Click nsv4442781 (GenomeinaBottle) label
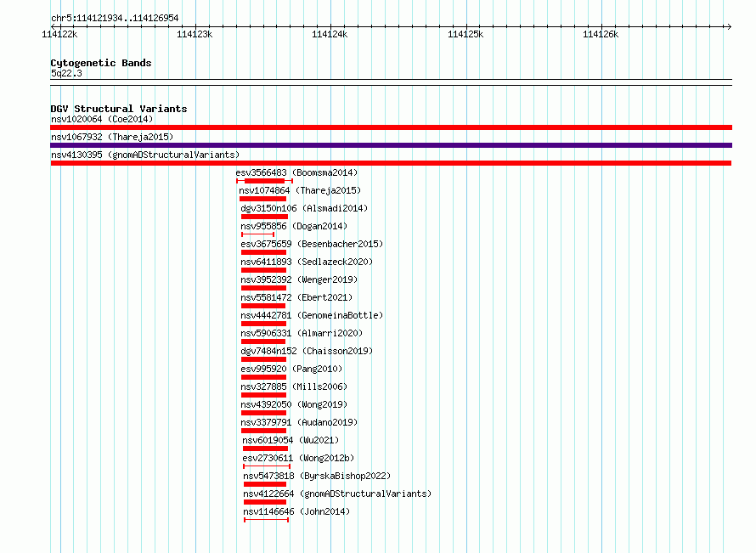The width and height of the screenshot is (756, 553). click(x=312, y=315)
